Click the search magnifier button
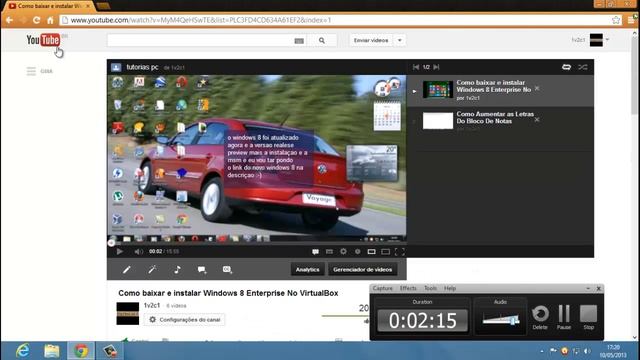640x360 pixels. 322,40
